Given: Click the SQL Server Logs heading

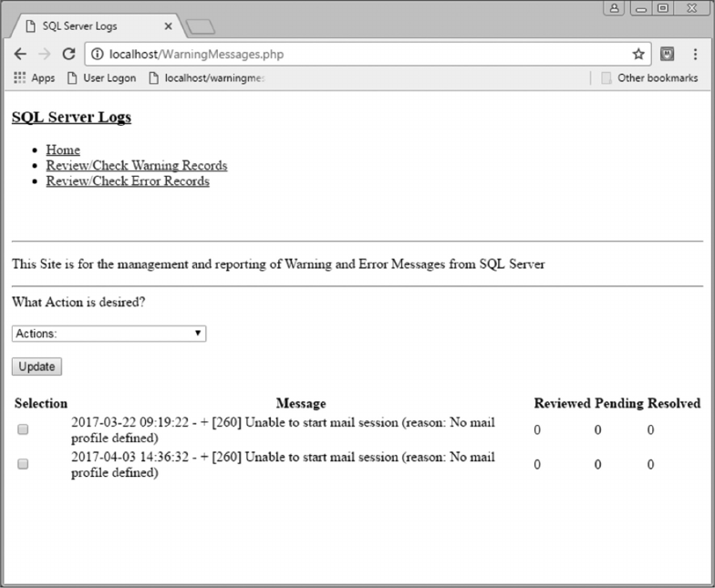Looking at the screenshot, I should tap(71, 117).
